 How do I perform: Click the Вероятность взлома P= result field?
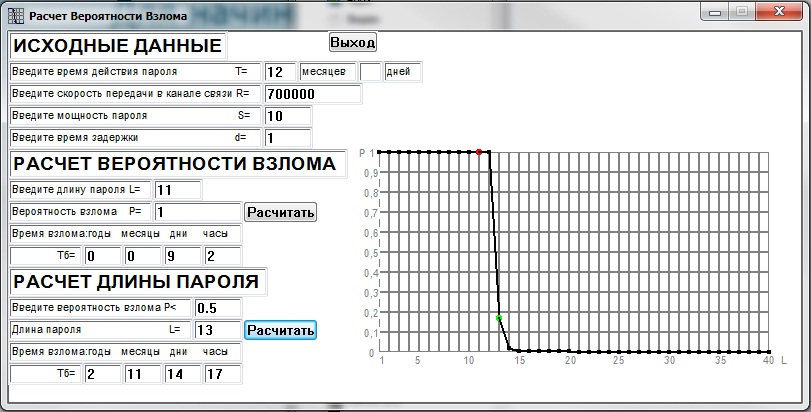point(196,212)
